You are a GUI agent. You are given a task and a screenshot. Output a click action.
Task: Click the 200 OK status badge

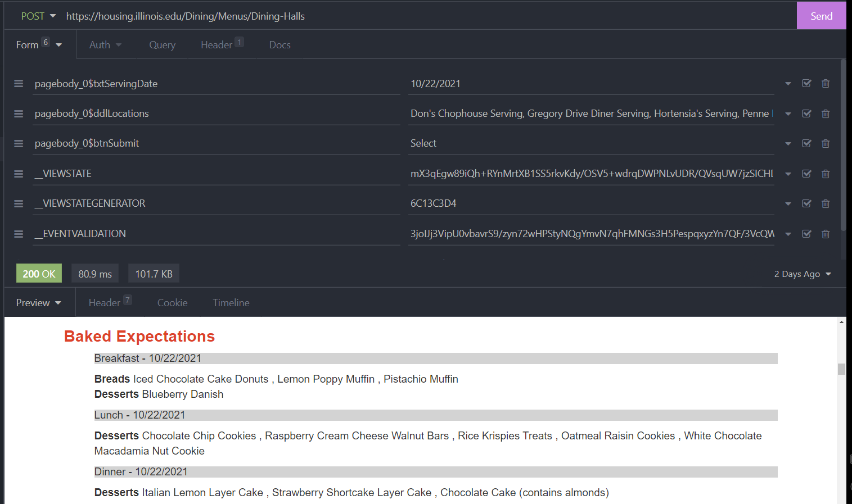(x=39, y=274)
